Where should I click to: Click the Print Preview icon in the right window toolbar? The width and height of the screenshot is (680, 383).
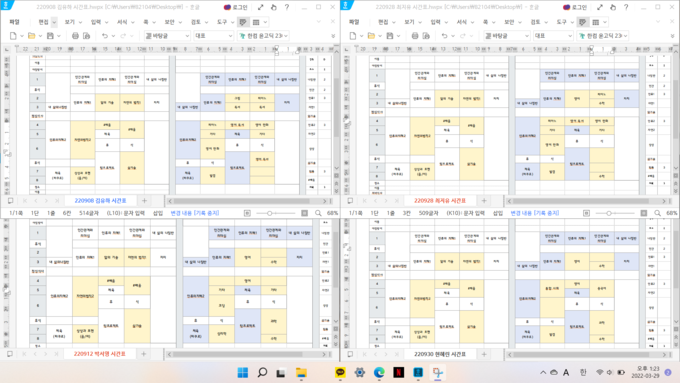pos(426,36)
